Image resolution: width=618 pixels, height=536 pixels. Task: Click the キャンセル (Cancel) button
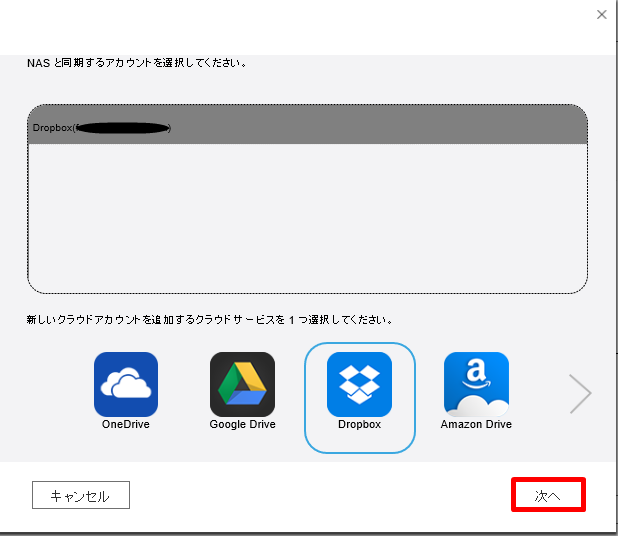[x=81, y=495]
